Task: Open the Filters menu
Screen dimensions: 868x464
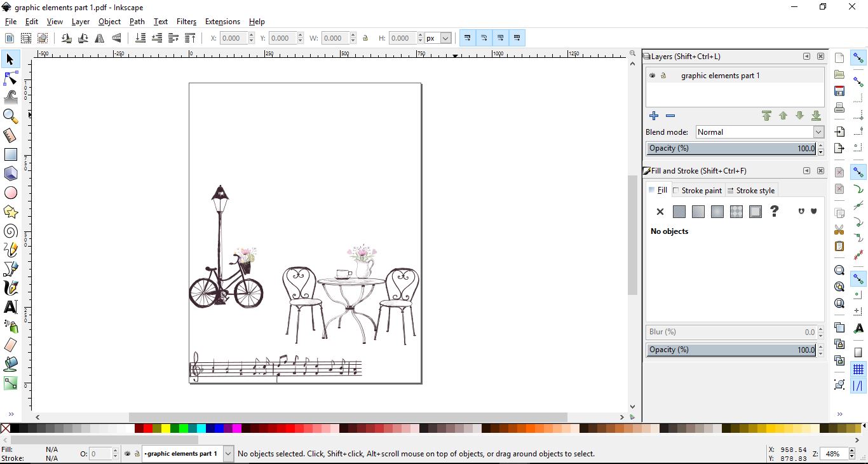Action: point(186,21)
